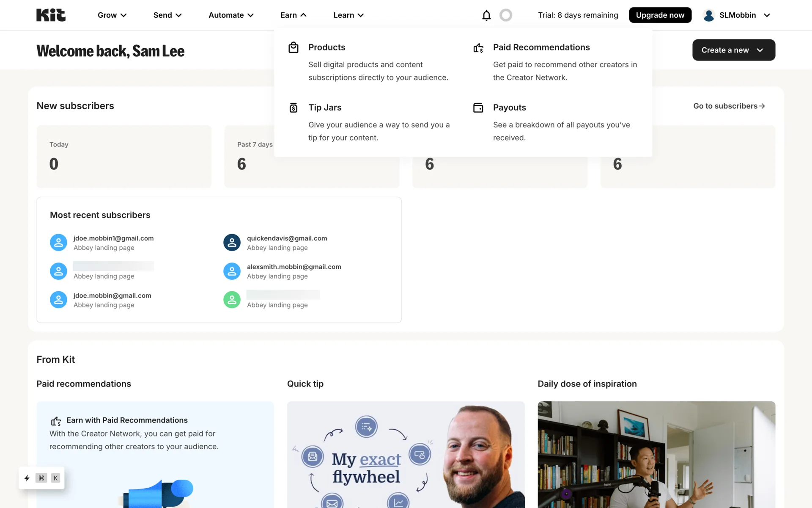Select Payouts from Earn menu
812x508 pixels.
click(509, 108)
